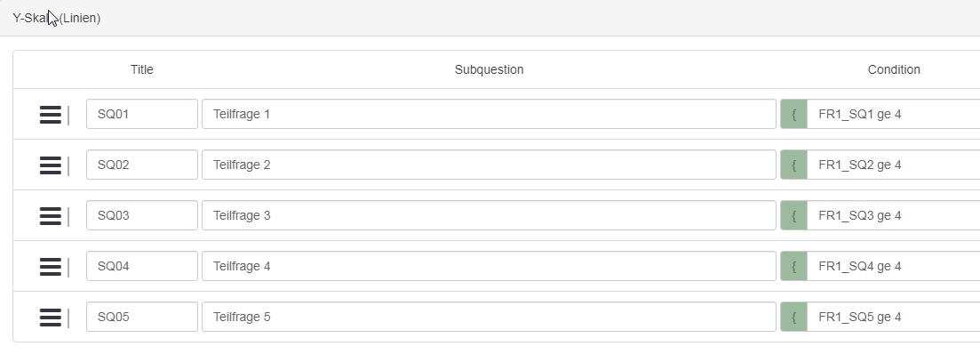Click green brace icon beside FR1_SQ2 condition
Image resolution: width=980 pixels, height=354 pixels.
tap(793, 165)
